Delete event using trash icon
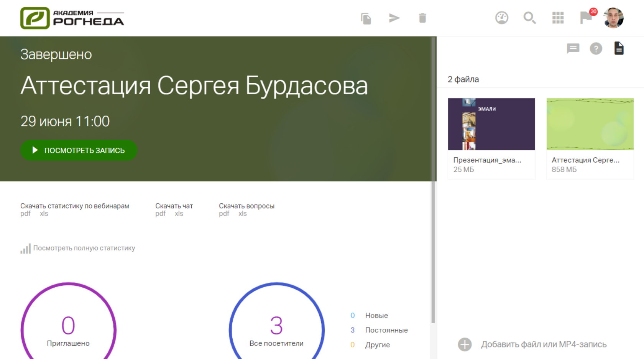 [422, 18]
